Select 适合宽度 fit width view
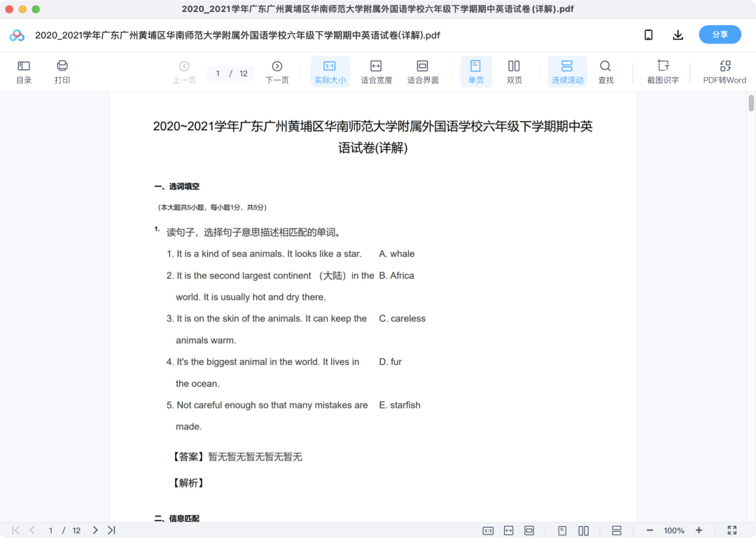The width and height of the screenshot is (756, 538). tap(376, 72)
